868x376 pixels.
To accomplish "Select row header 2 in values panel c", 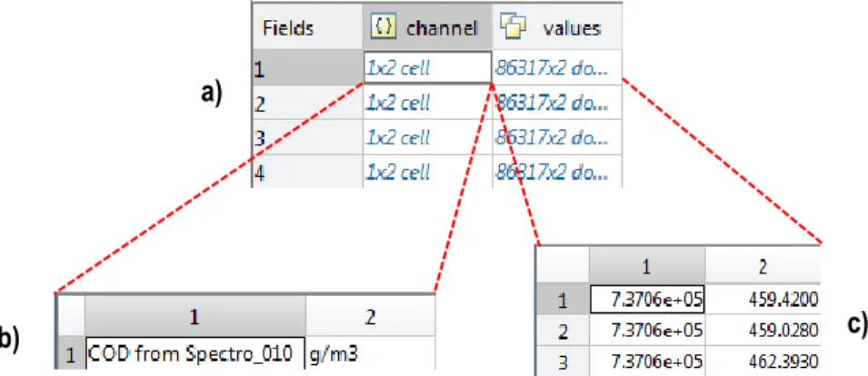I will pos(563,330).
